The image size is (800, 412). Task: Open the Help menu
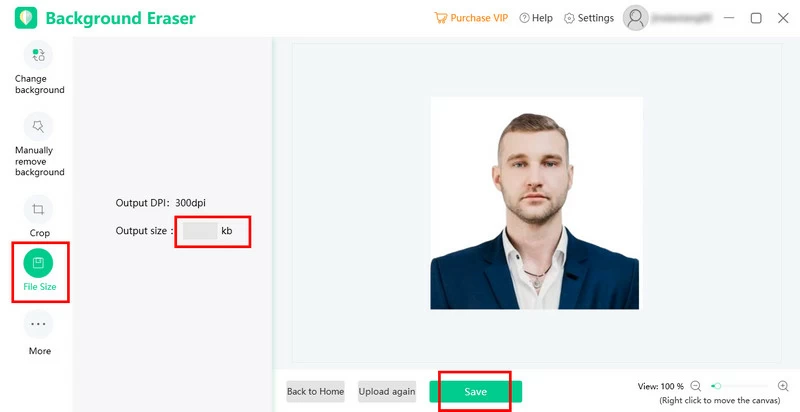point(536,18)
